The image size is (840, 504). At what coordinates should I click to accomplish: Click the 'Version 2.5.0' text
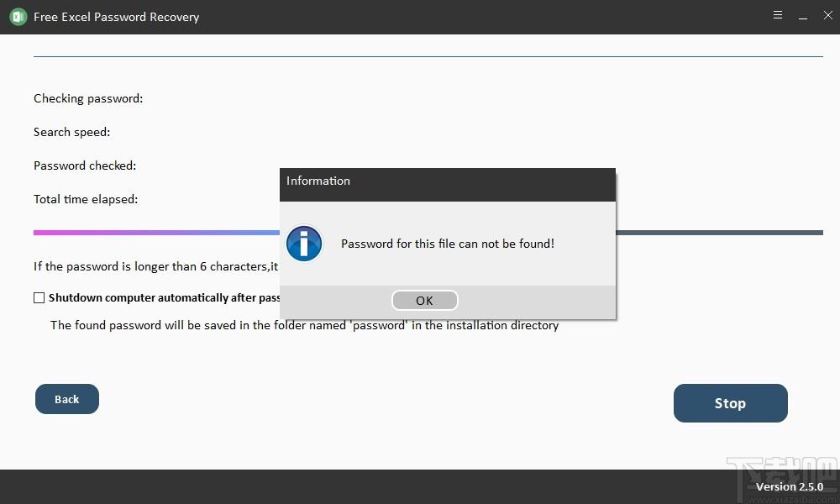[x=789, y=487]
